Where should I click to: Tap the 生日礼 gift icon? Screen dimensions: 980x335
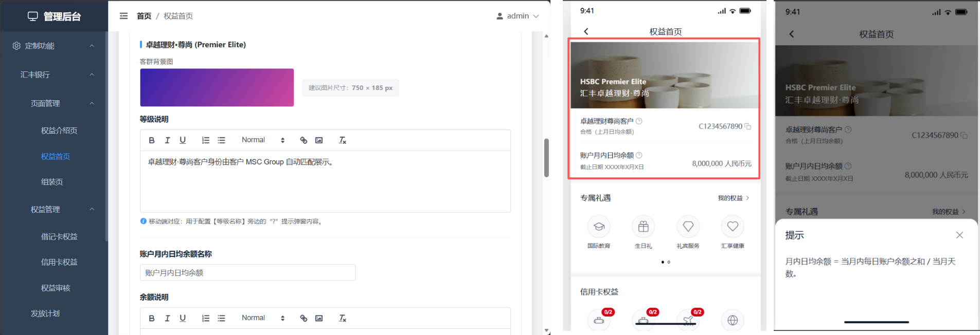[x=644, y=227]
